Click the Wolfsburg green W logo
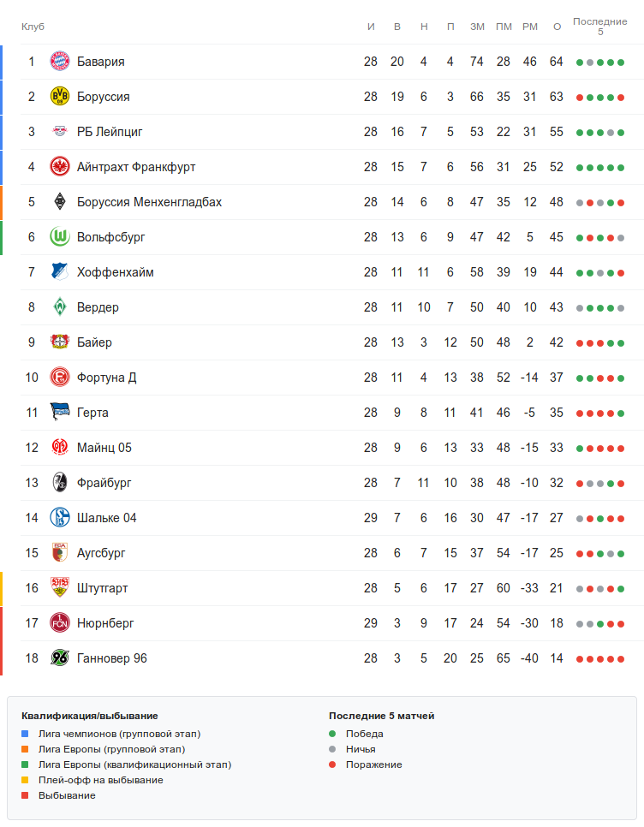Image resolution: width=644 pixels, height=827 pixels. click(x=59, y=237)
